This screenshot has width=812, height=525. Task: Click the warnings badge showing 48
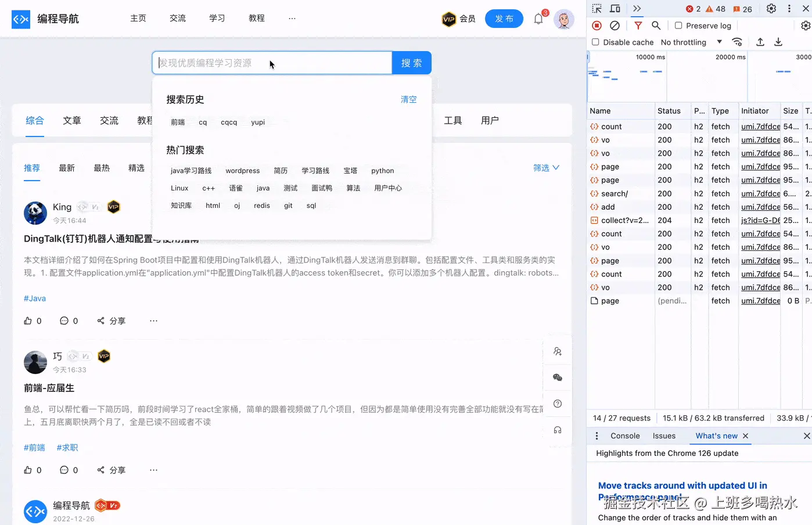(716, 9)
